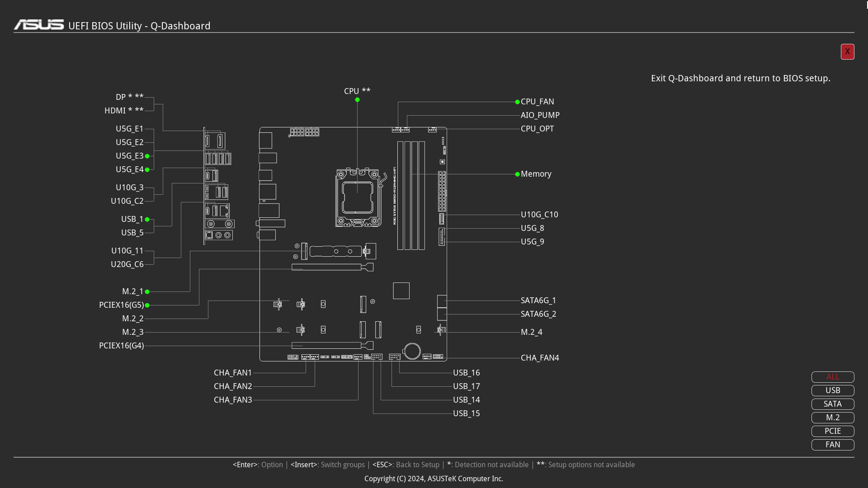This screenshot has width=868, height=488.
Task: Select the USB_15 header label
Action: 467,413
